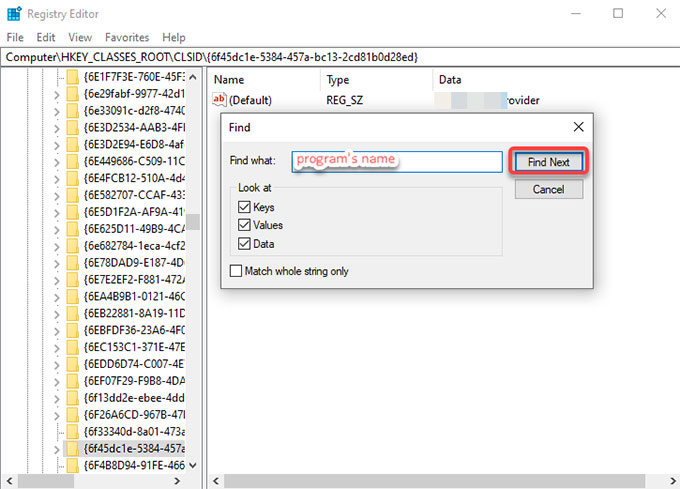The width and height of the screenshot is (680, 489).
Task: Click folder icon of {6E5D1F2A-AF9A-41 key
Action: (72, 212)
